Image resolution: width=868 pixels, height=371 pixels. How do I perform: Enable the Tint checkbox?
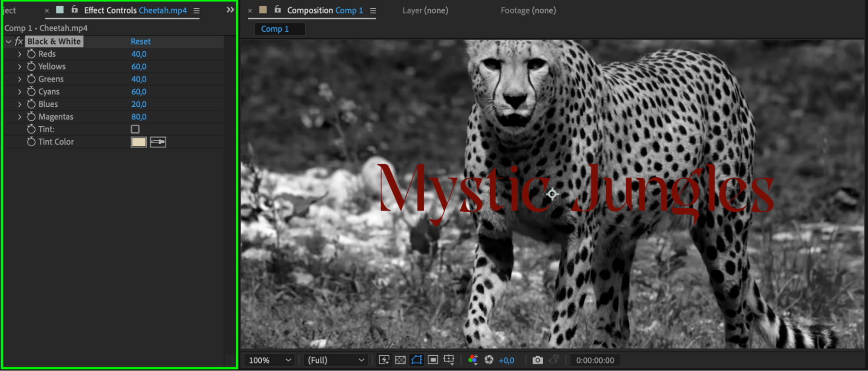point(135,129)
